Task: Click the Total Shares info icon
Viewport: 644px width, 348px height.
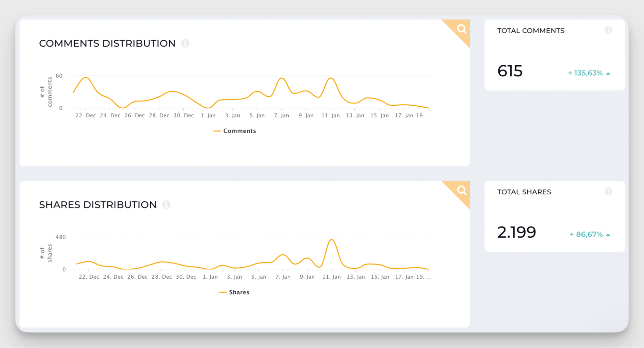Action: (x=609, y=191)
